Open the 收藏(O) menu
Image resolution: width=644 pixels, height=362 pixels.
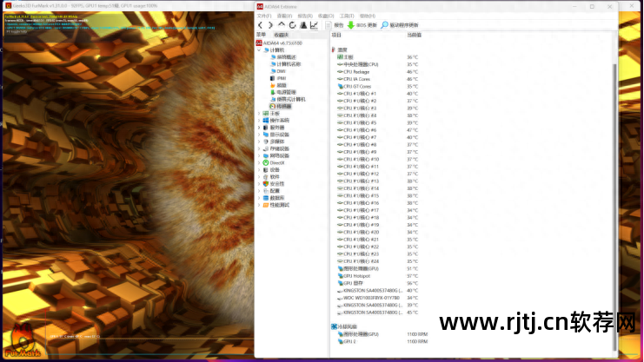click(326, 16)
